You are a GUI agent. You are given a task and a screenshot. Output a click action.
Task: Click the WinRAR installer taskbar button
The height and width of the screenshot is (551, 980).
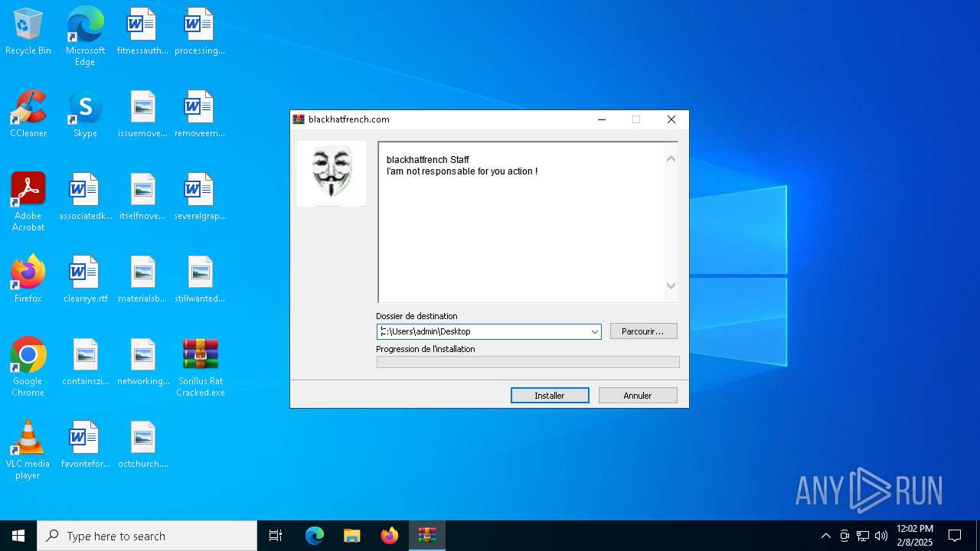pyautogui.click(x=427, y=536)
